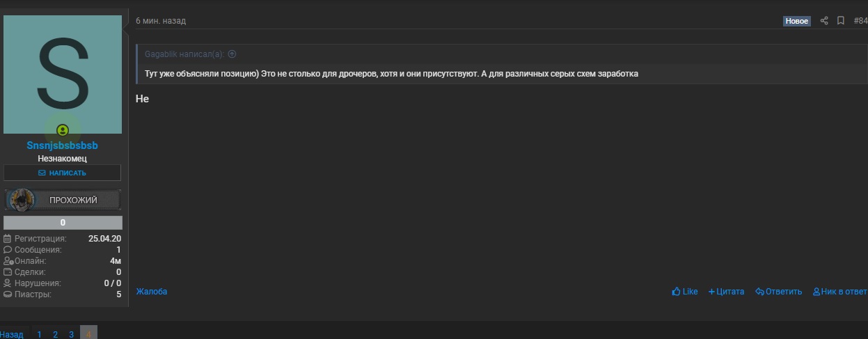The image size is (868, 339).
Task: Jump to quoted Gagablik post arrow
Action: point(232,54)
